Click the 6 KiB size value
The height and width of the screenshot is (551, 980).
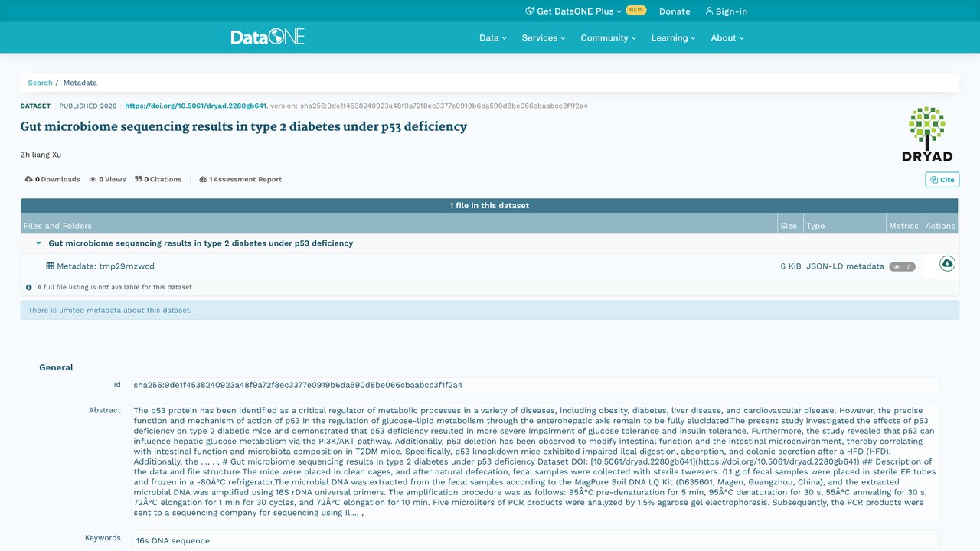[x=791, y=266]
